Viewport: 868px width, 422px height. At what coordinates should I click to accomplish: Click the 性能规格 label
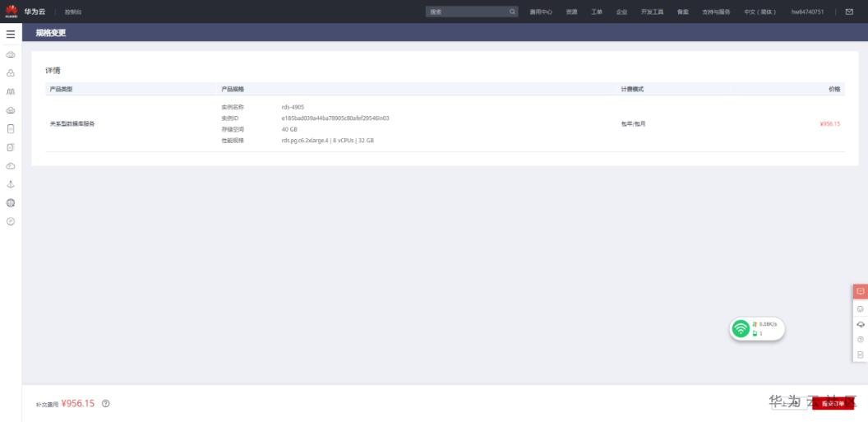(233, 141)
